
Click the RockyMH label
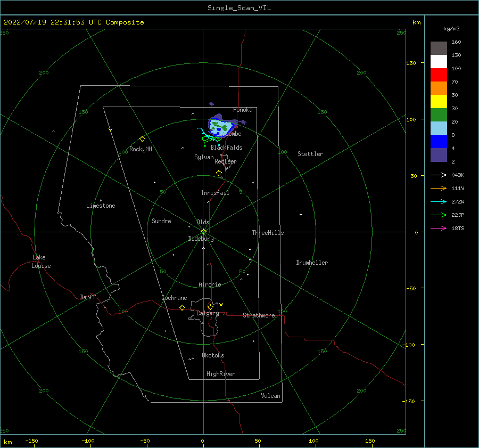[141, 149]
